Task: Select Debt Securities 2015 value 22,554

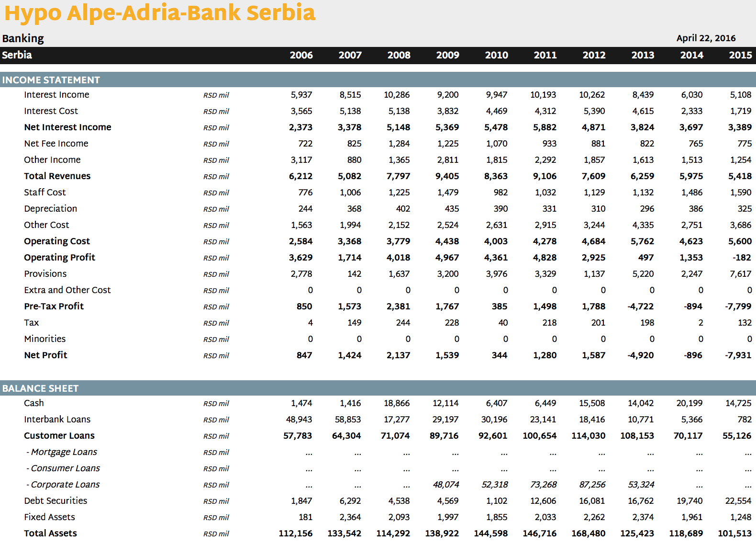Action: (x=738, y=501)
